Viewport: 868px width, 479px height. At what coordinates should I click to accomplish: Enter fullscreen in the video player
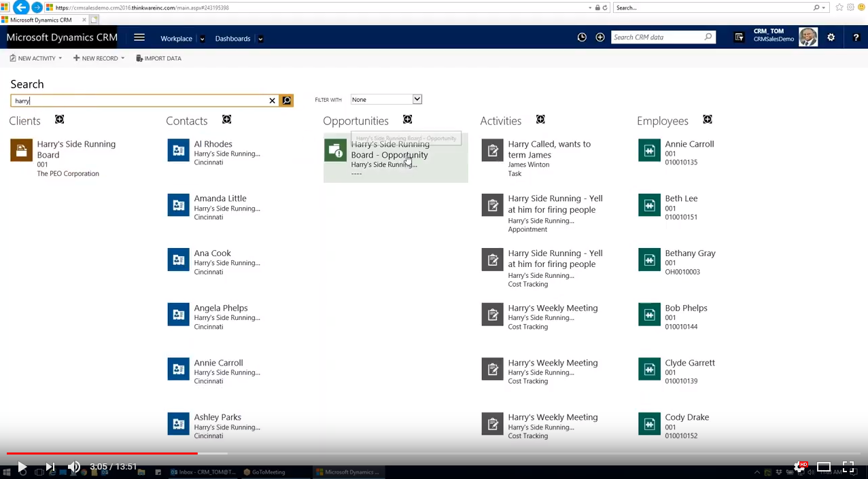848,467
